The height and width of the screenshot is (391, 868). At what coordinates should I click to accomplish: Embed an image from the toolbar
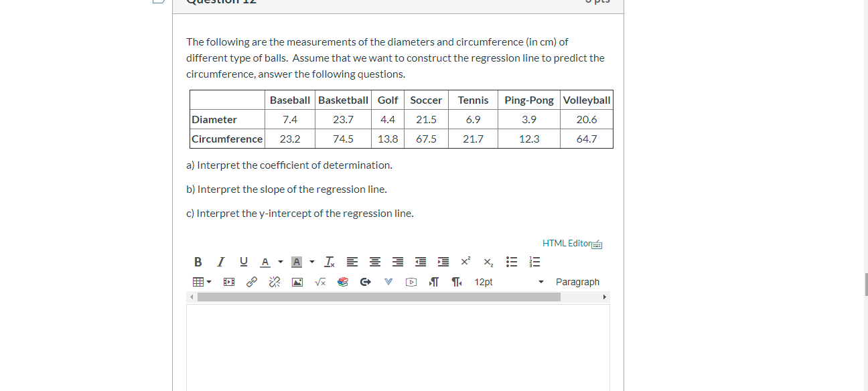pos(297,282)
